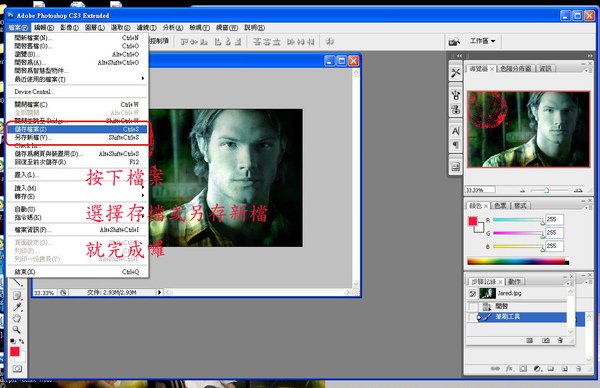Click layer style fx icon at panel bottom
The width and height of the screenshot is (600, 388).
(x=509, y=368)
